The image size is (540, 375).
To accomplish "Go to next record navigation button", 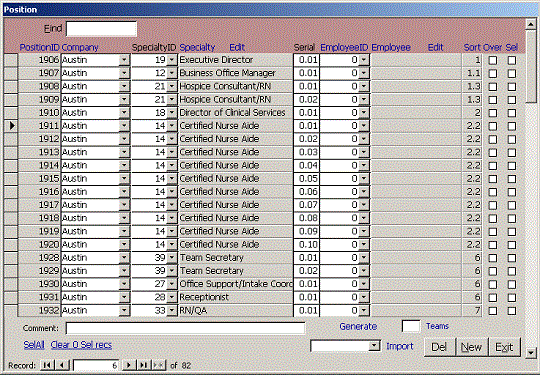I will point(129,365).
